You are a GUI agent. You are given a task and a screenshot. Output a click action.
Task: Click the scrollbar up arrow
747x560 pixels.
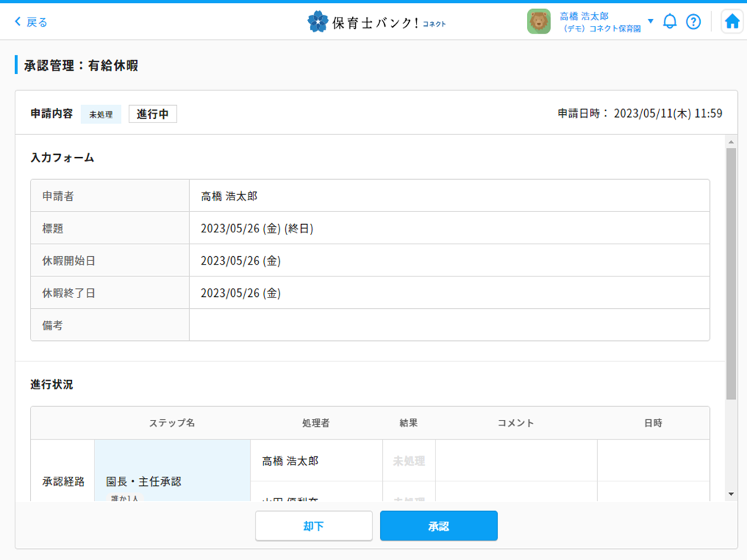click(x=731, y=142)
